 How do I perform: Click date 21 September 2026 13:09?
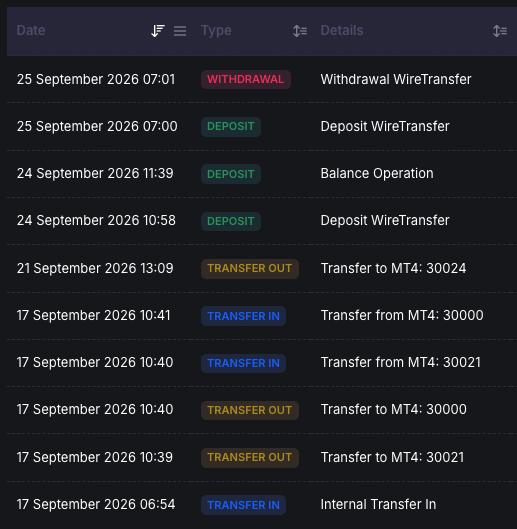pos(95,269)
